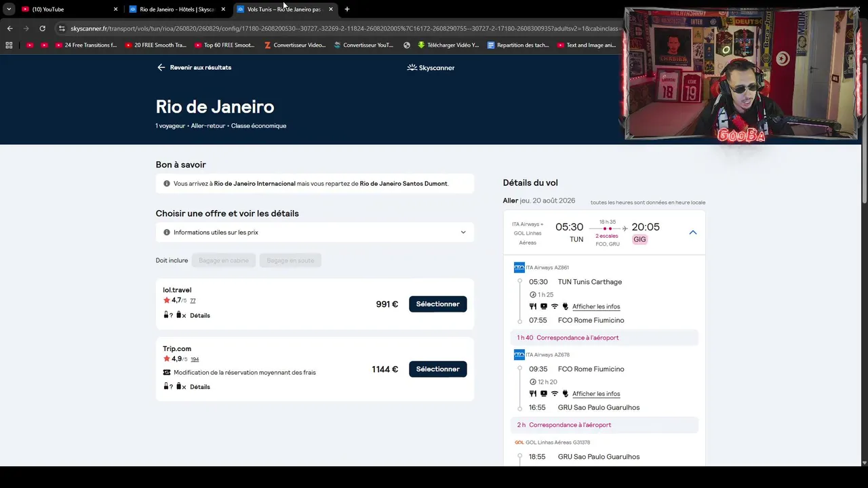Open Trip.com 194 reviews count
This screenshot has height=488, width=868.
195,359
